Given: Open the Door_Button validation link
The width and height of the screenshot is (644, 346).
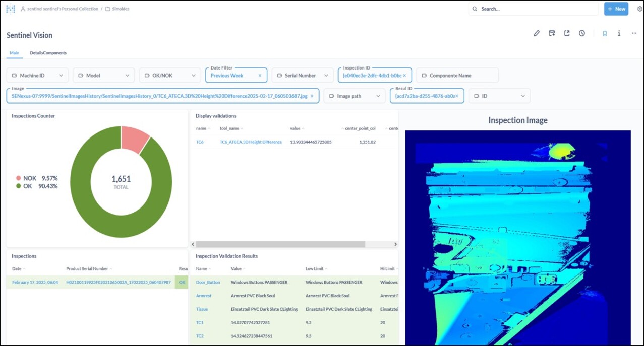Looking at the screenshot, I should (x=208, y=282).
